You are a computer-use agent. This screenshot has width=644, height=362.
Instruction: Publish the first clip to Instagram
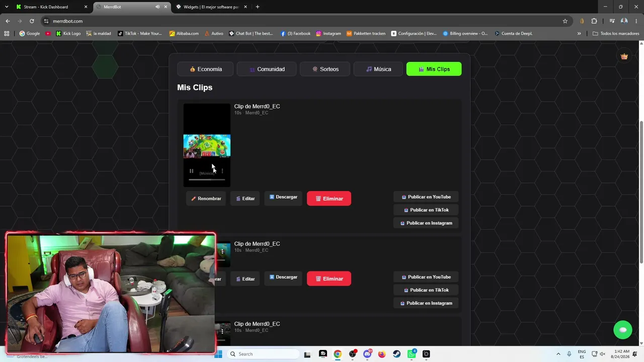tap(426, 223)
